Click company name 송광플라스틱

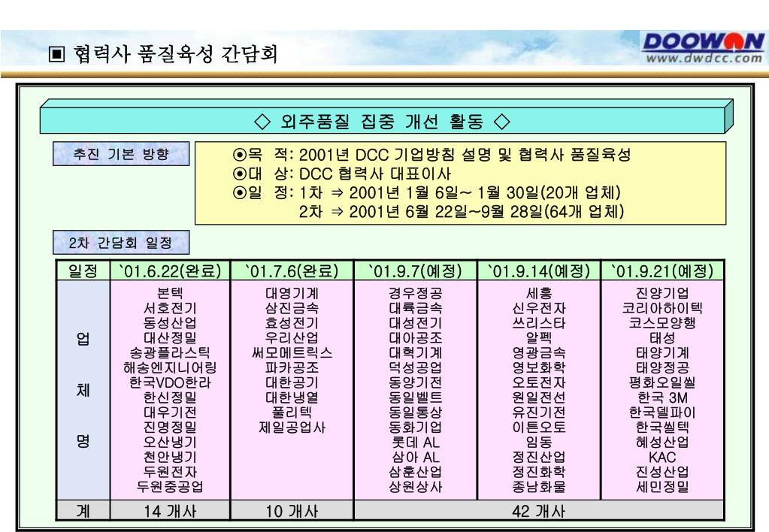(170, 352)
